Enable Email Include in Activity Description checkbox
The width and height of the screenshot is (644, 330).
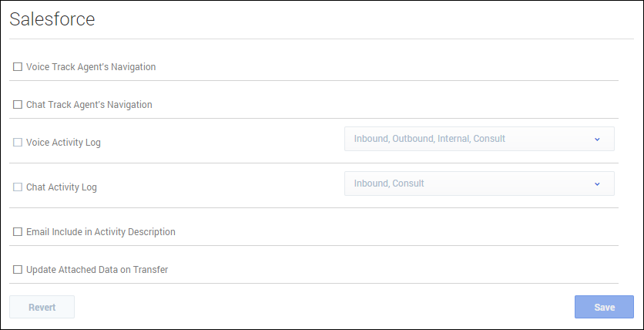click(18, 232)
